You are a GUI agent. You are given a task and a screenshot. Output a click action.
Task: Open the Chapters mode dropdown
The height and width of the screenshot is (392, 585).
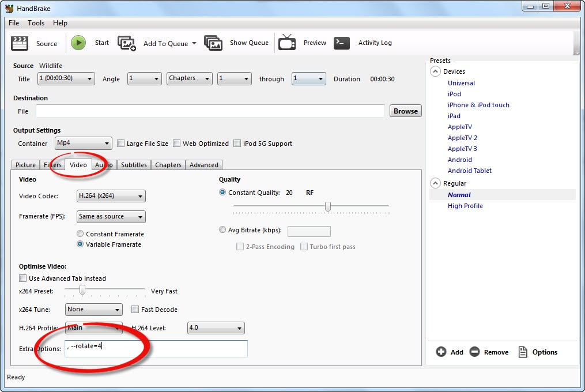[x=190, y=79]
